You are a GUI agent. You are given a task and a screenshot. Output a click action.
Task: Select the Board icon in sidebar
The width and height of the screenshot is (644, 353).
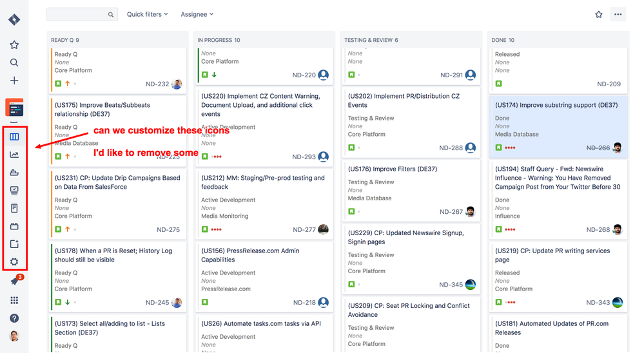14,137
